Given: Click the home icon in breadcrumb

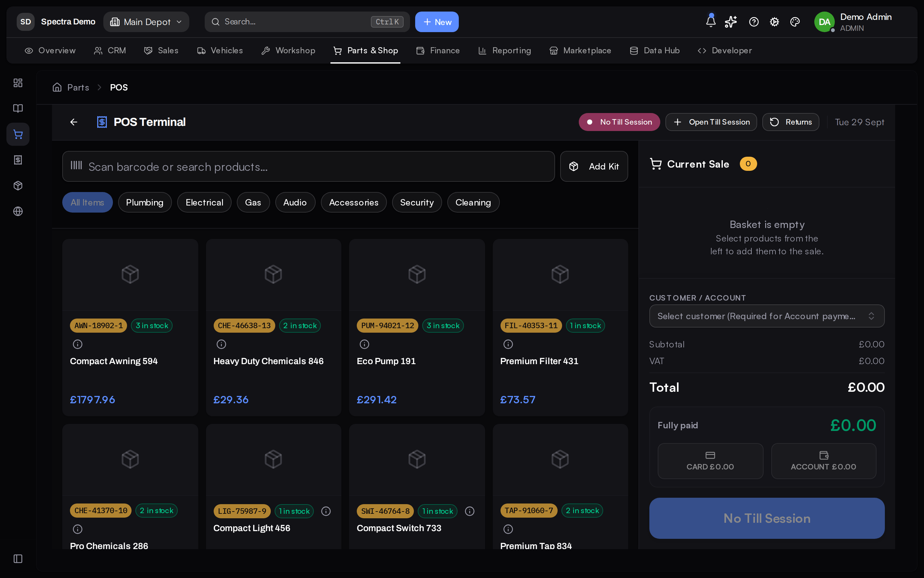Looking at the screenshot, I should tap(57, 88).
